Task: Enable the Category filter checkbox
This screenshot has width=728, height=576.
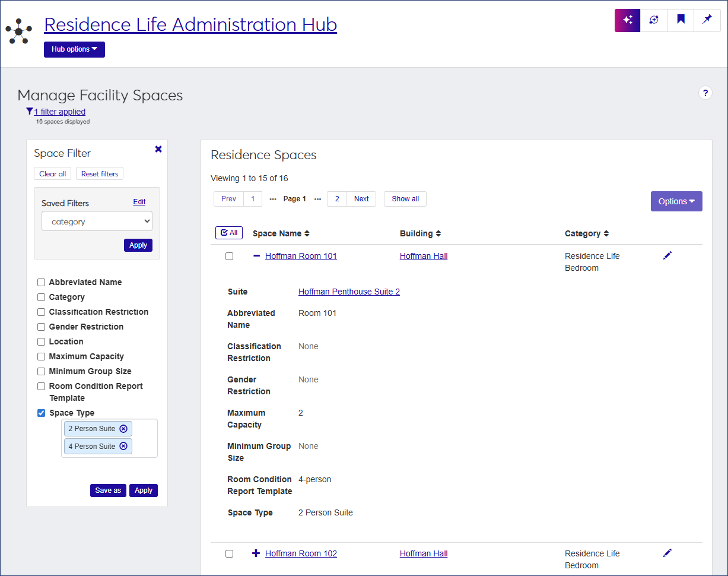Action: [41, 297]
